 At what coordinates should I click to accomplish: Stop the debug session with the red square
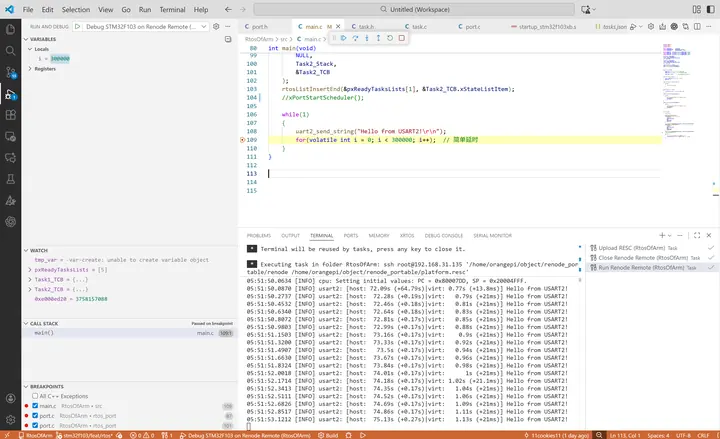coord(401,38)
